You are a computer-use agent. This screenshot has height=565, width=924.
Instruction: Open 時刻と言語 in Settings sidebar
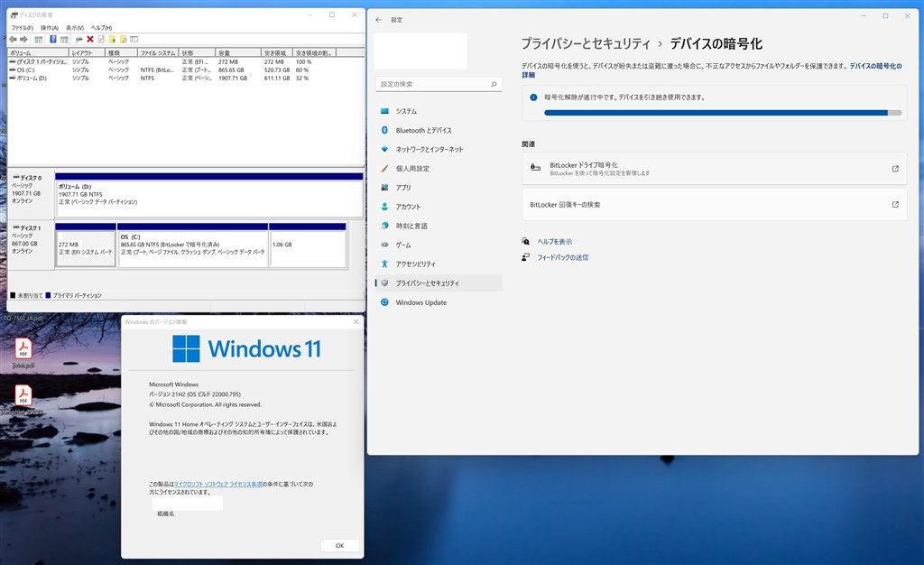coord(439,226)
